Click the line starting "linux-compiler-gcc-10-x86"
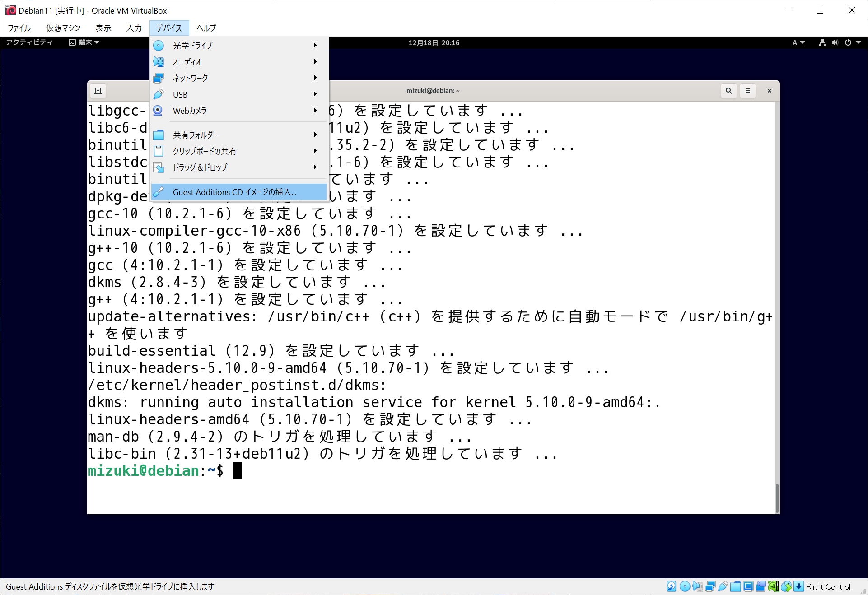This screenshot has height=595, width=868. (x=335, y=231)
